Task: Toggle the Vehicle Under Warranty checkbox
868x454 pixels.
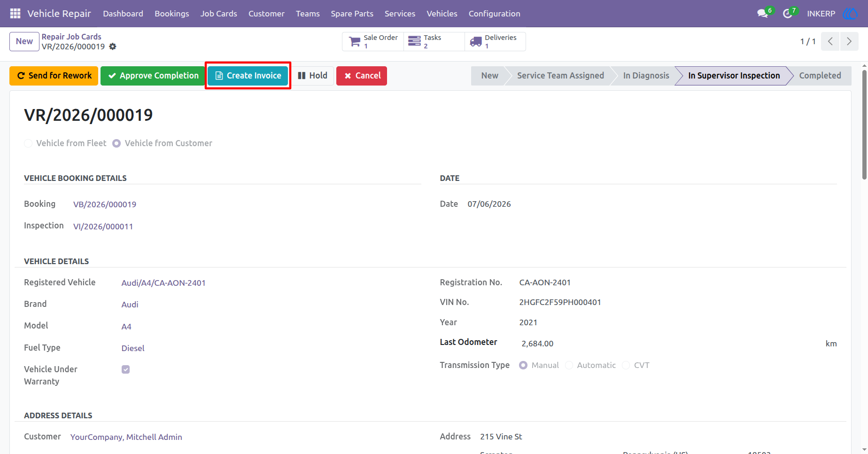Action: click(125, 369)
